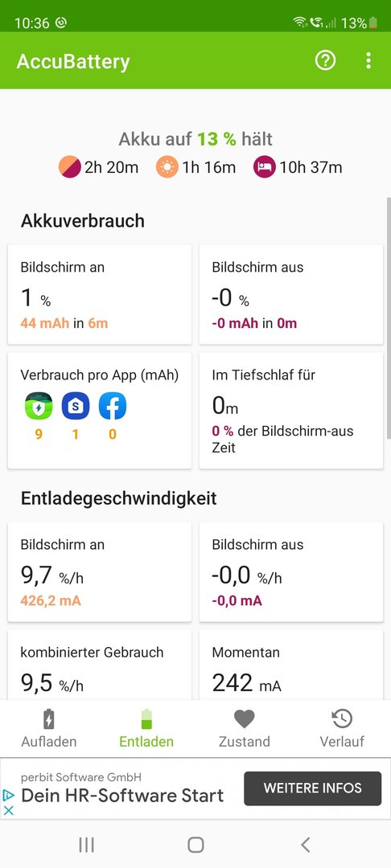The width and height of the screenshot is (391, 868).
Task: Tap the blue Samsung home app icon
Action: 76,406
